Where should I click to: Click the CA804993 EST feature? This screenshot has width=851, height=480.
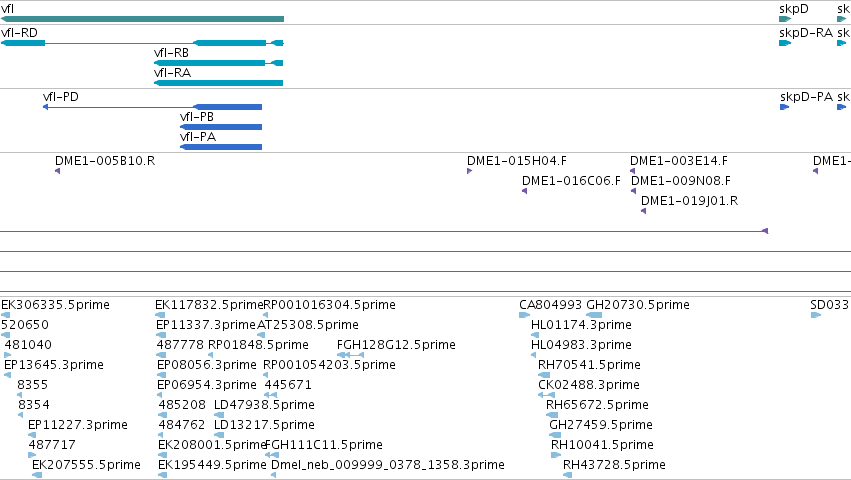[524, 315]
